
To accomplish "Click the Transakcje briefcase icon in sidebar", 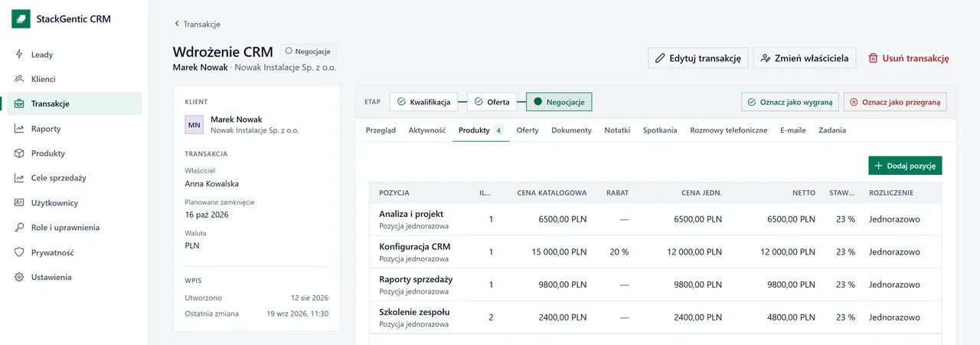I will point(19,103).
